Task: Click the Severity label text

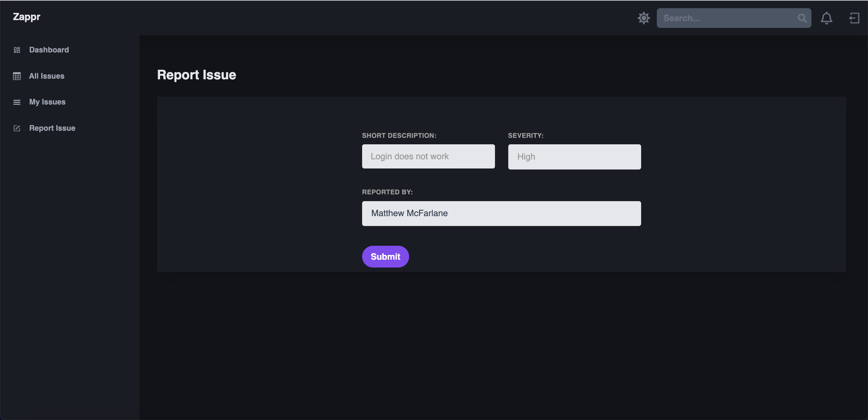Action: (x=526, y=135)
